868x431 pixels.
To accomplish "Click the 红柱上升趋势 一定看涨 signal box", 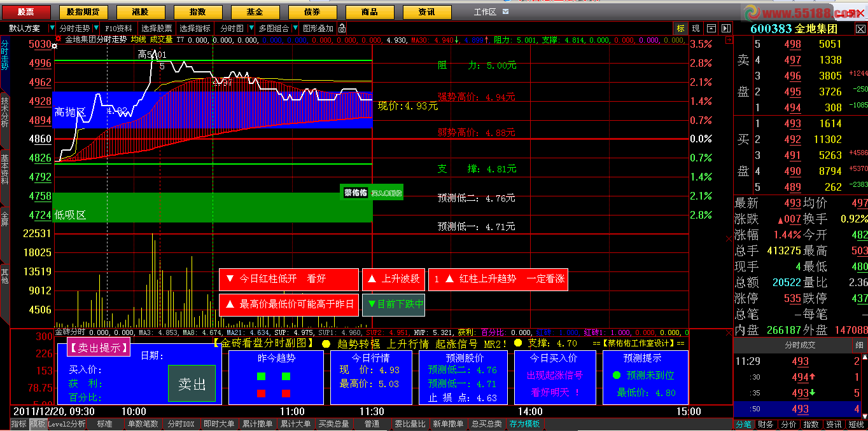I will pos(498,279).
